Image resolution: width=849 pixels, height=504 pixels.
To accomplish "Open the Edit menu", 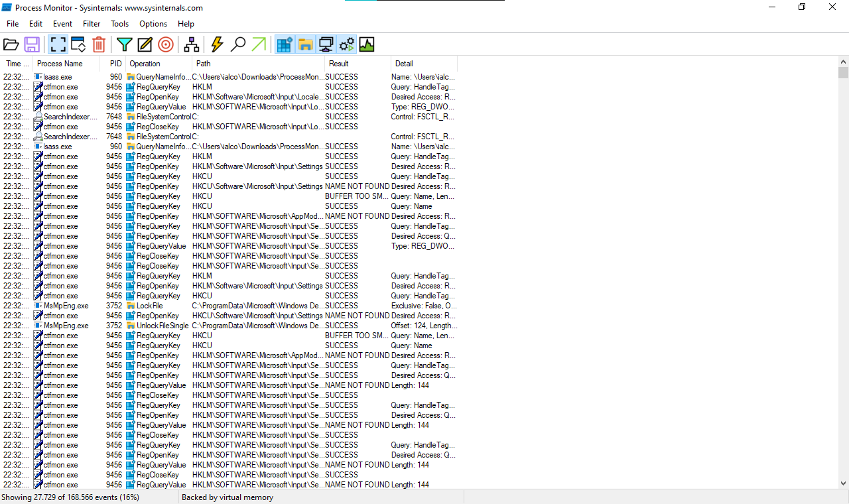I will tap(36, 24).
